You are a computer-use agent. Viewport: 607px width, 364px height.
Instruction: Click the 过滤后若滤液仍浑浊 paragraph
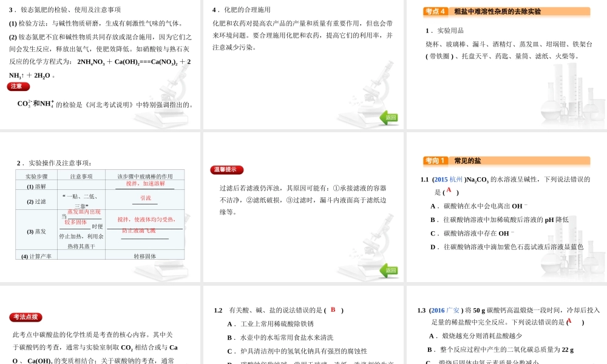[303, 200]
